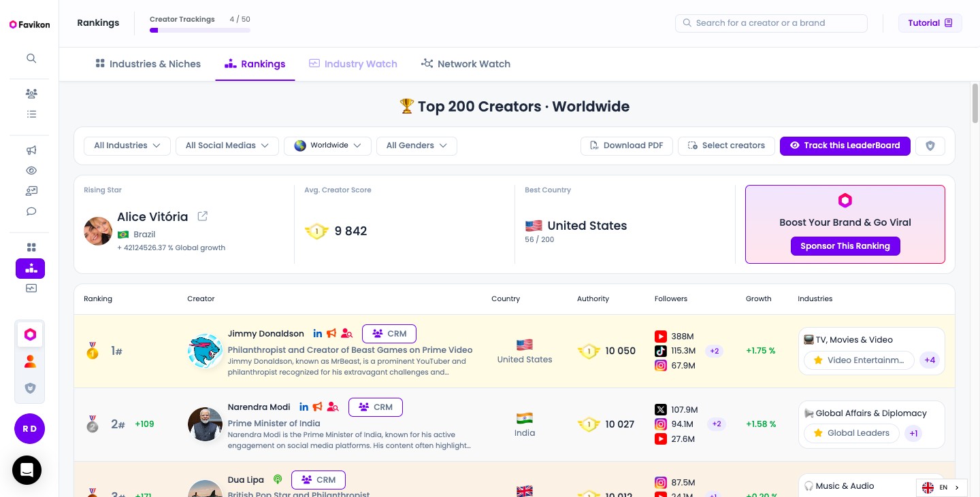The height and width of the screenshot is (497, 980).
Task: Click CRM button for Narendra Modi
Action: tap(376, 407)
